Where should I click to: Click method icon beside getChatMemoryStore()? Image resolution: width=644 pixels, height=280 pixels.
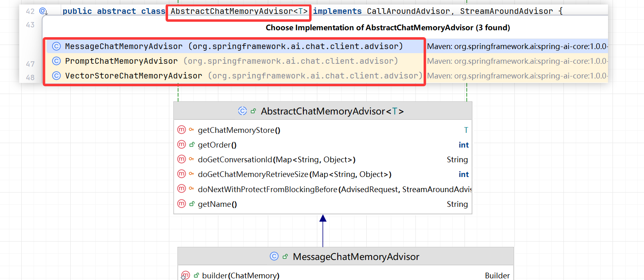coord(182,130)
